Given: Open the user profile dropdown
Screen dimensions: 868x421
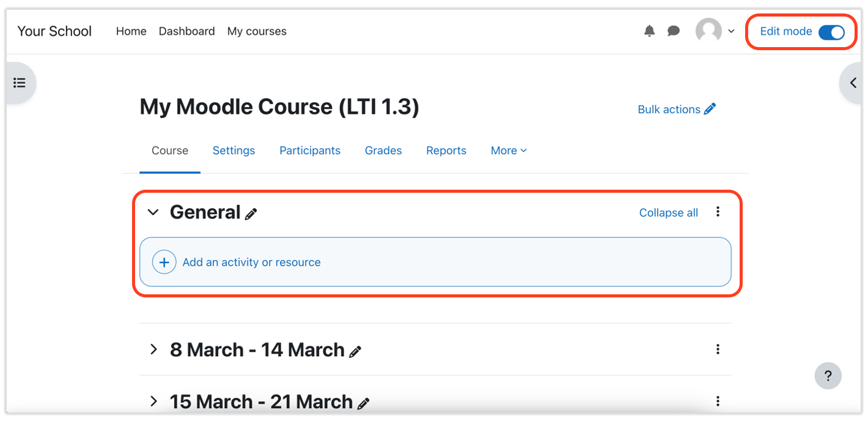Looking at the screenshot, I should click(731, 31).
